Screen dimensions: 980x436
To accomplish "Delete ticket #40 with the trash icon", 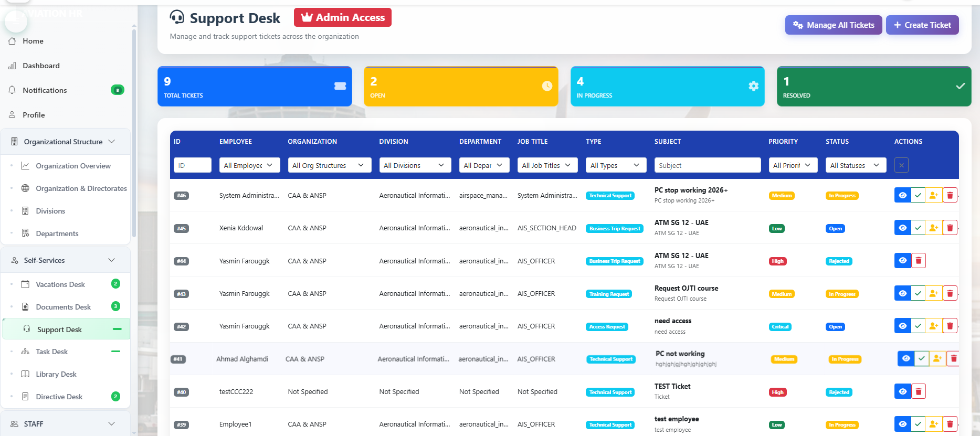I will [918, 391].
